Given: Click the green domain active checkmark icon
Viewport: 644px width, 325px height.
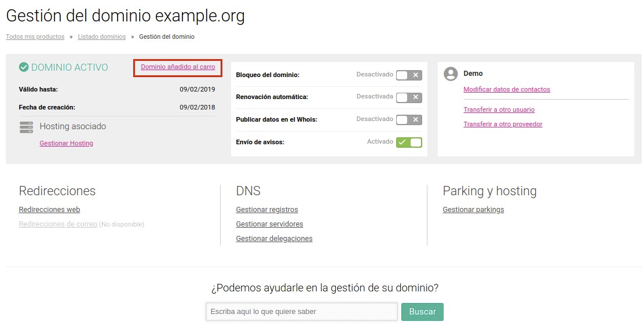Looking at the screenshot, I should 24,67.
